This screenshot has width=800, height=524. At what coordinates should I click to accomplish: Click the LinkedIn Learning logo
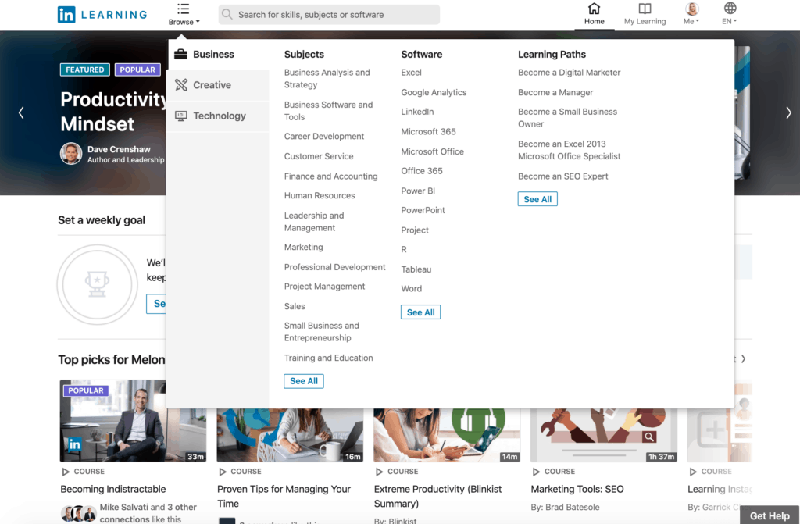point(103,14)
